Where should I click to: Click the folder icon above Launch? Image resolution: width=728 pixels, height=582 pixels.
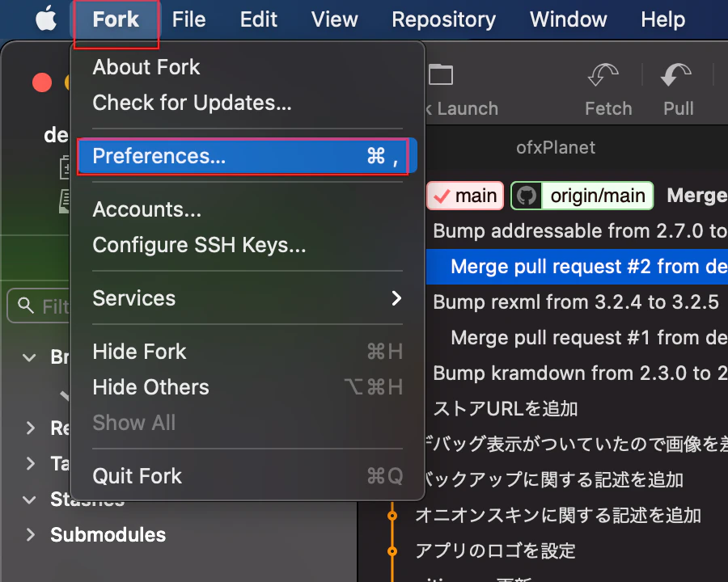[x=441, y=74]
